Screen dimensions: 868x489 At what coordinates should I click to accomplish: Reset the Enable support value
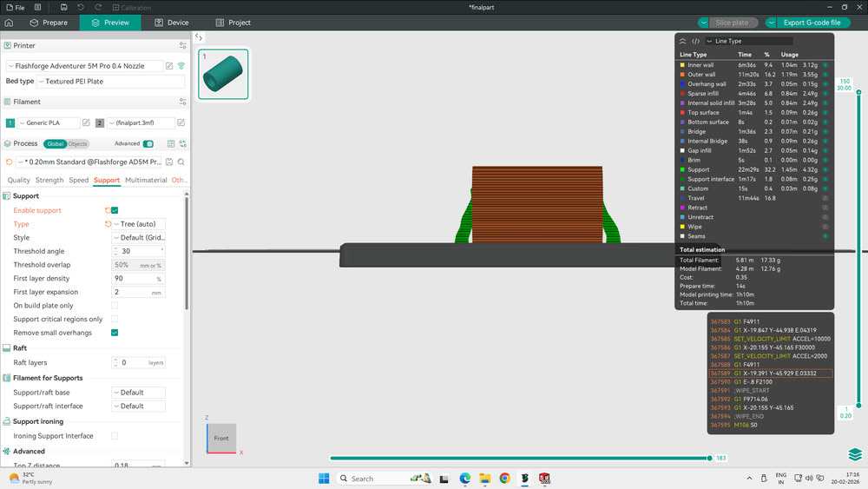click(108, 210)
